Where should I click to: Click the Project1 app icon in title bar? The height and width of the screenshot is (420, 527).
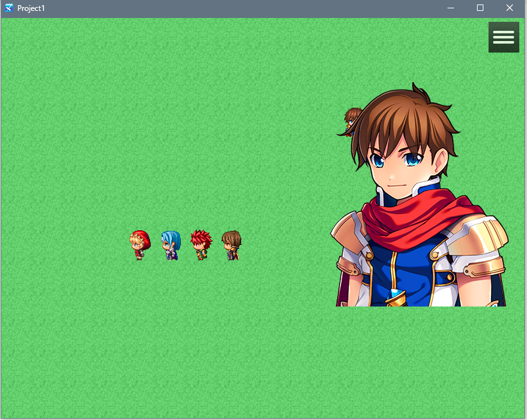click(9, 8)
